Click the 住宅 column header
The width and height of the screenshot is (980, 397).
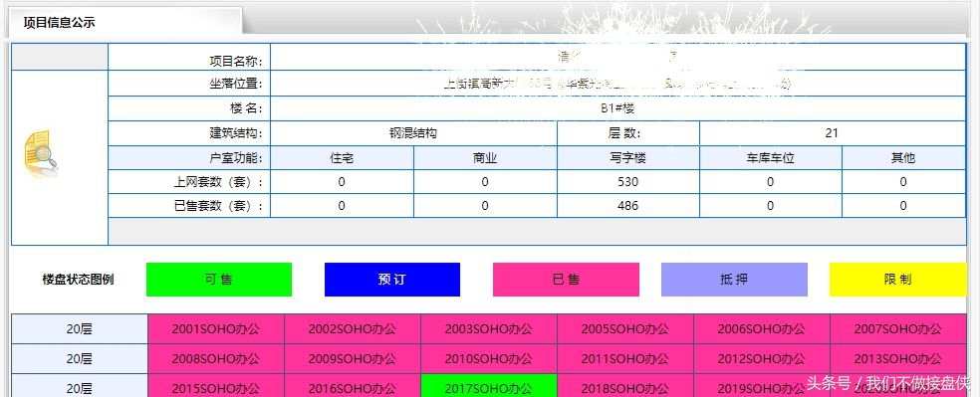(342, 158)
